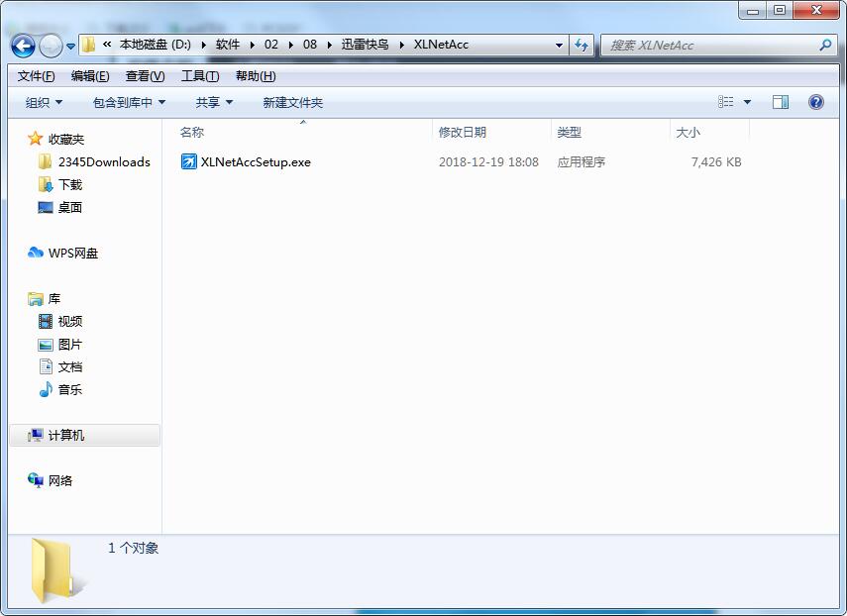Open the 图片 library

click(69, 344)
